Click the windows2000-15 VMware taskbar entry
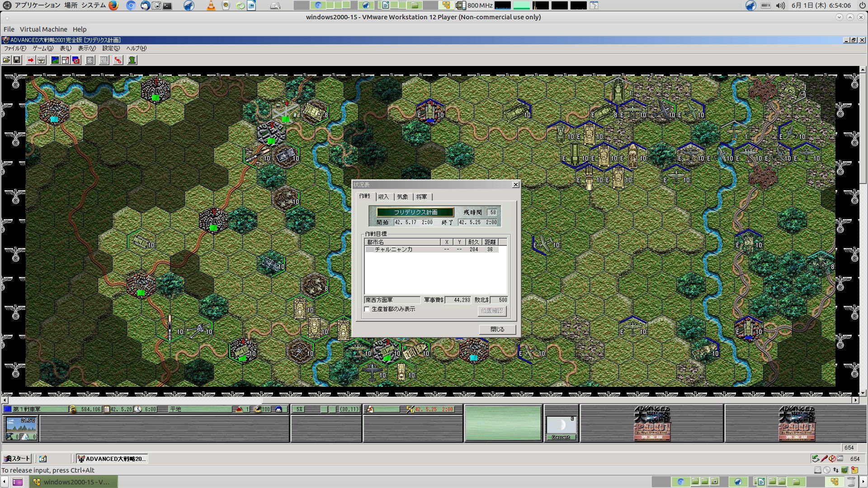The image size is (868, 488). (x=74, y=482)
